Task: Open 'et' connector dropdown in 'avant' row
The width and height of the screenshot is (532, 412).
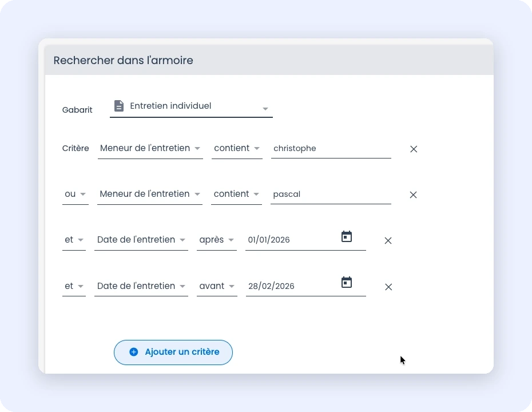Action: [x=74, y=287]
